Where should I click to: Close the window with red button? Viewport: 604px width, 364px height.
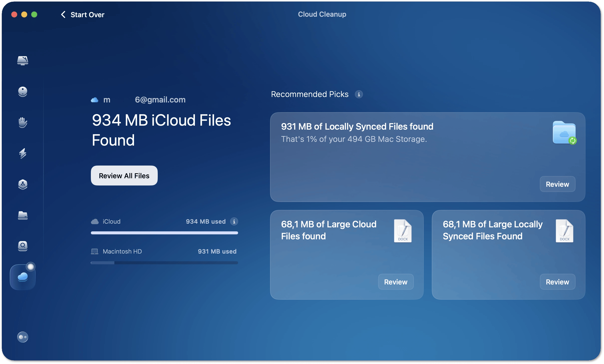(x=14, y=15)
